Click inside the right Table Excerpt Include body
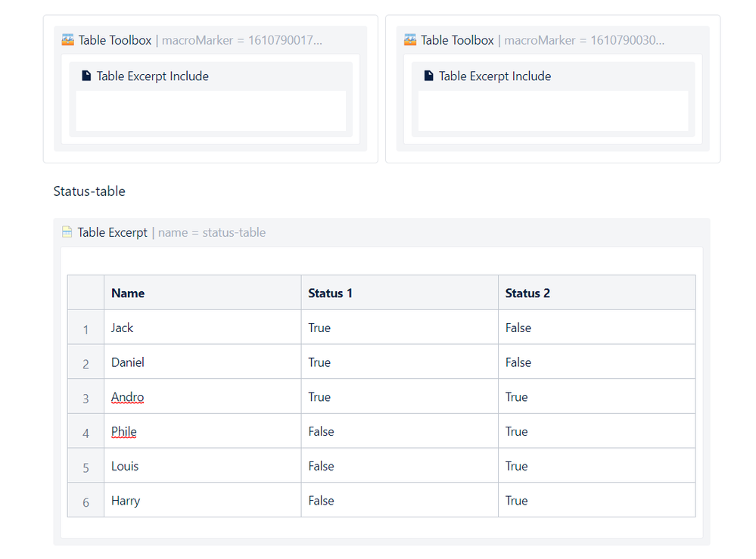Image resolution: width=756 pixels, height=559 pixels. click(553, 110)
